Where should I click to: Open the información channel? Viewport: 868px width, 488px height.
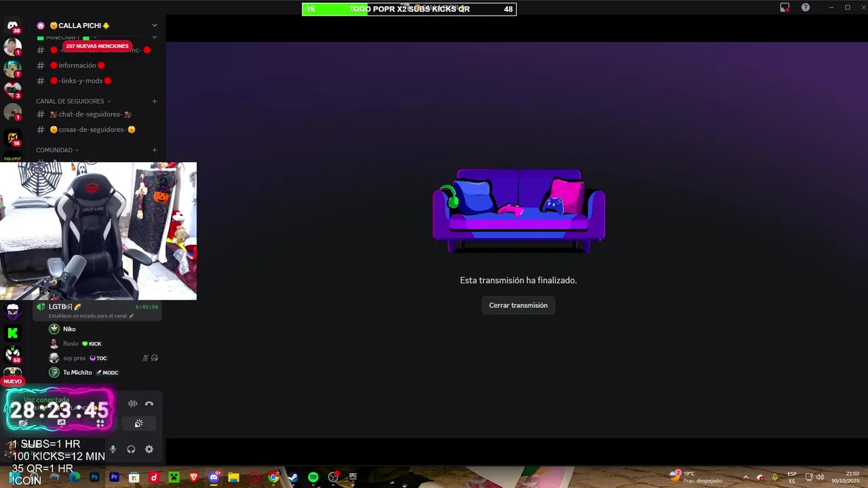pyautogui.click(x=96, y=65)
